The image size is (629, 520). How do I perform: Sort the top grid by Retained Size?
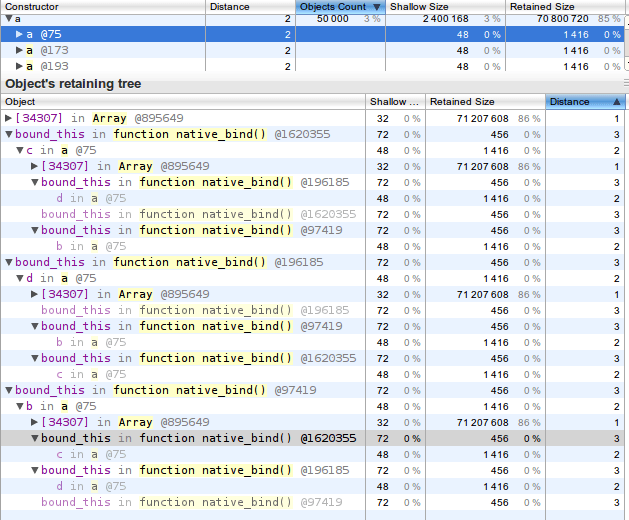pos(564,7)
